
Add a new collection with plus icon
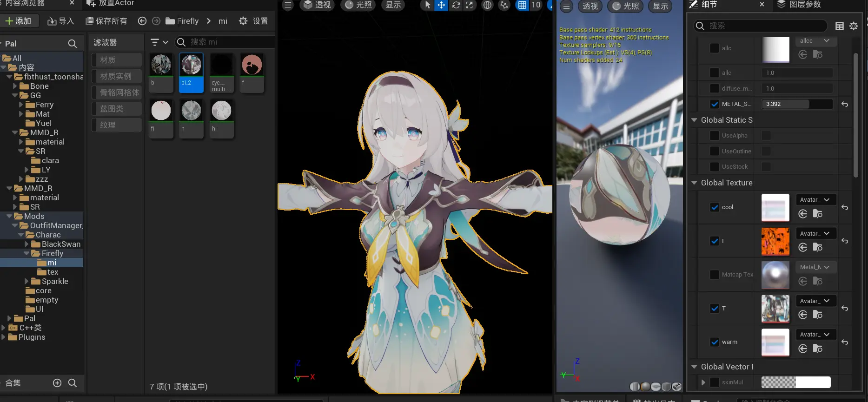(57, 383)
